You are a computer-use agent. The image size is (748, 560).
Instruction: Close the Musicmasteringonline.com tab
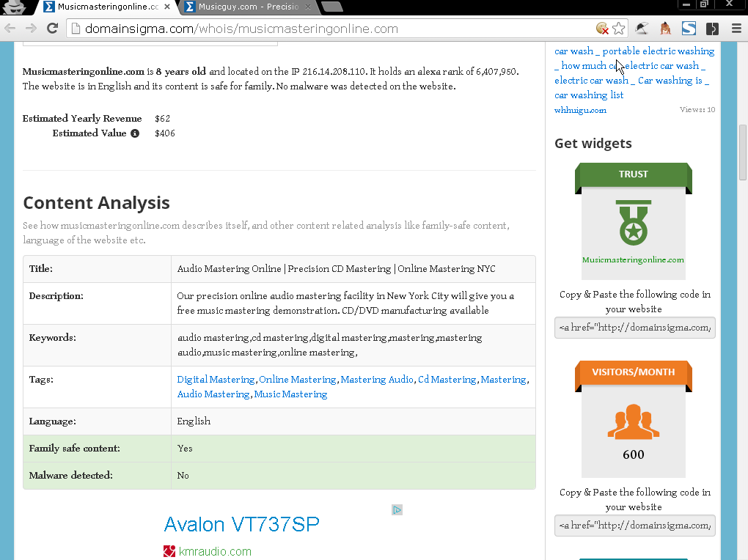pos(167,7)
